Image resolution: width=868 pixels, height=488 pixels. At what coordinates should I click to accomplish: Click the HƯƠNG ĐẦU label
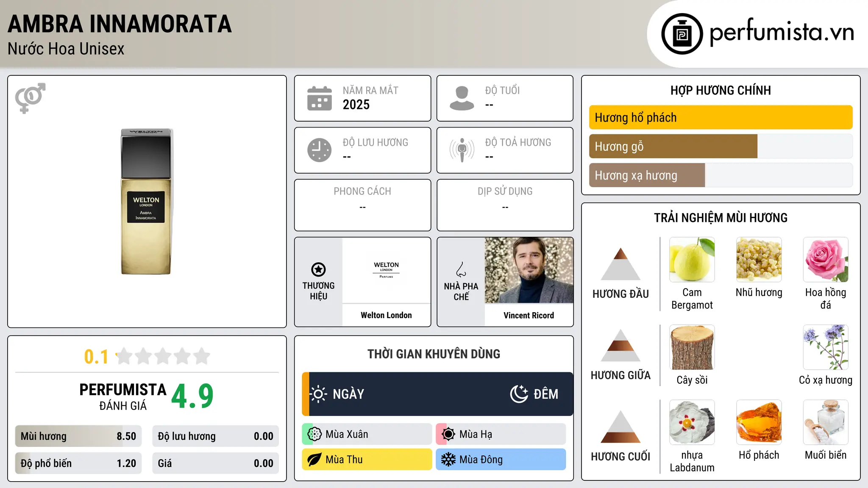click(x=620, y=294)
